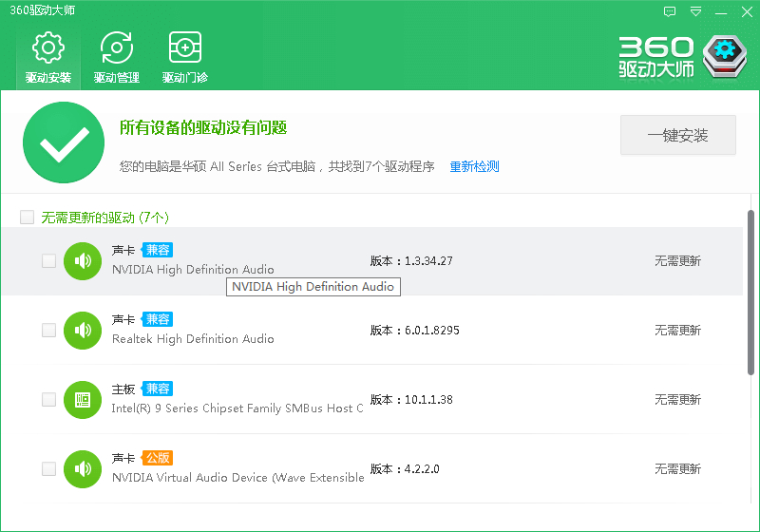
Task: Click the 所有设备的驱动没有问题 heading
Action: pyautogui.click(x=203, y=128)
